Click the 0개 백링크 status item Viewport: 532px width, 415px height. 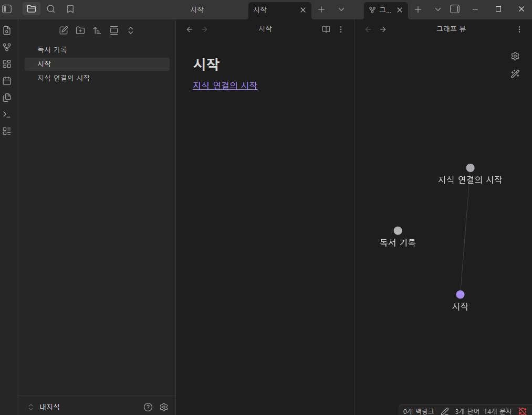tap(419, 411)
